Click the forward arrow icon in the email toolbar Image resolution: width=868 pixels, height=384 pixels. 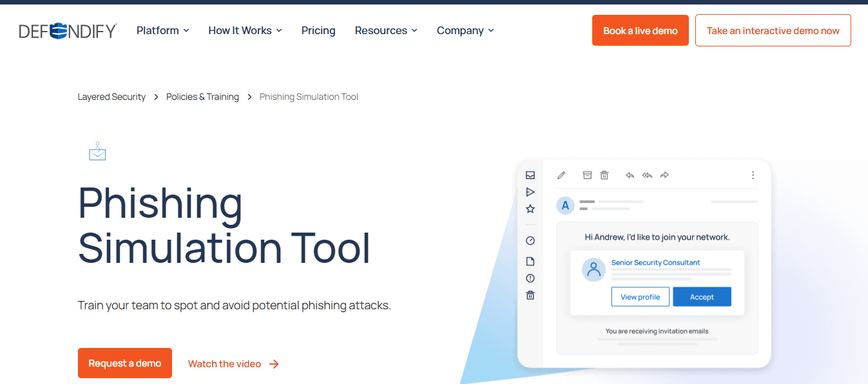(x=664, y=175)
